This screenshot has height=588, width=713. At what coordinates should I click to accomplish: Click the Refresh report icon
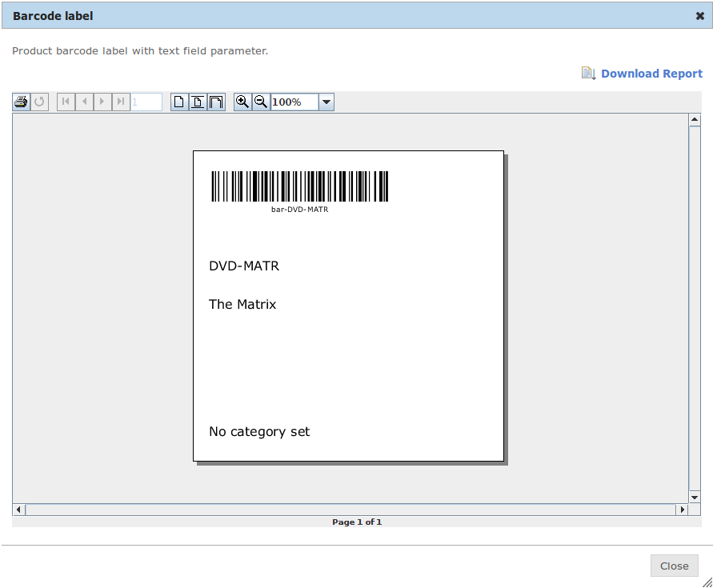coord(38,102)
